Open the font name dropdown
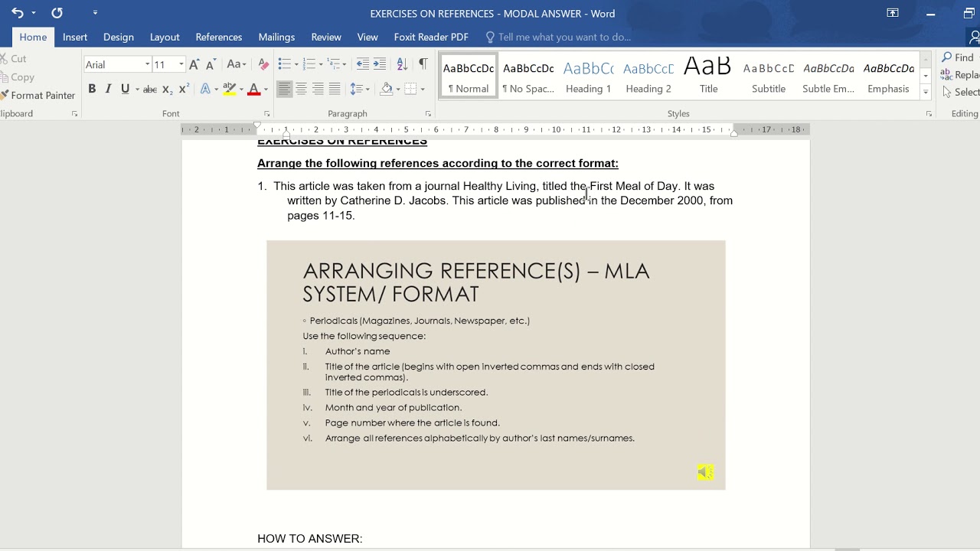 click(147, 65)
